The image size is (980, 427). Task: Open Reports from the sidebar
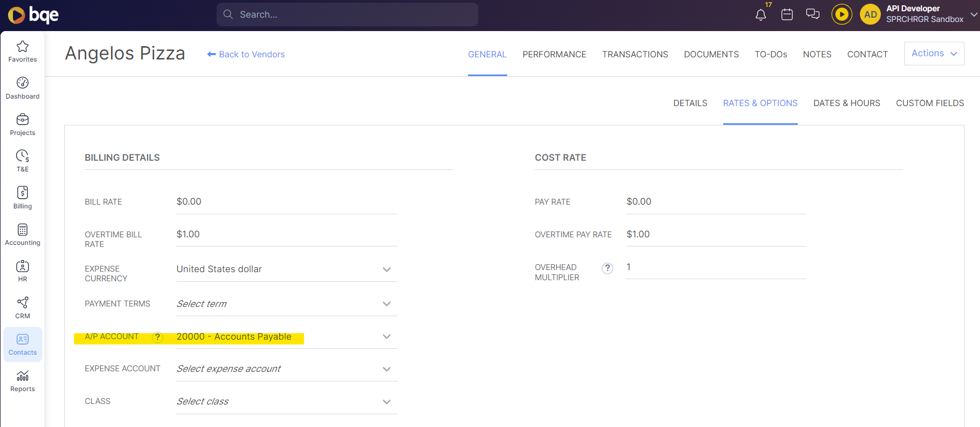(x=23, y=381)
